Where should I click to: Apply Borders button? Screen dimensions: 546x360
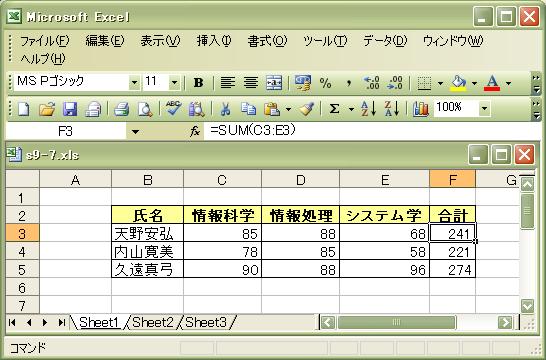coord(424,83)
